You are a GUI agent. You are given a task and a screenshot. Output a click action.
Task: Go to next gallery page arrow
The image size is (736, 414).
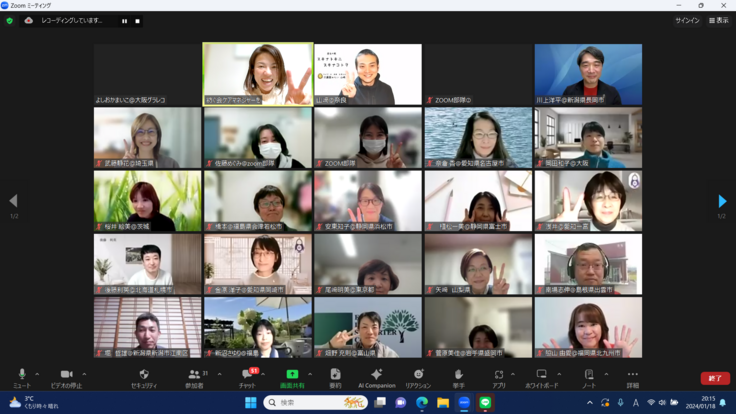click(x=721, y=201)
